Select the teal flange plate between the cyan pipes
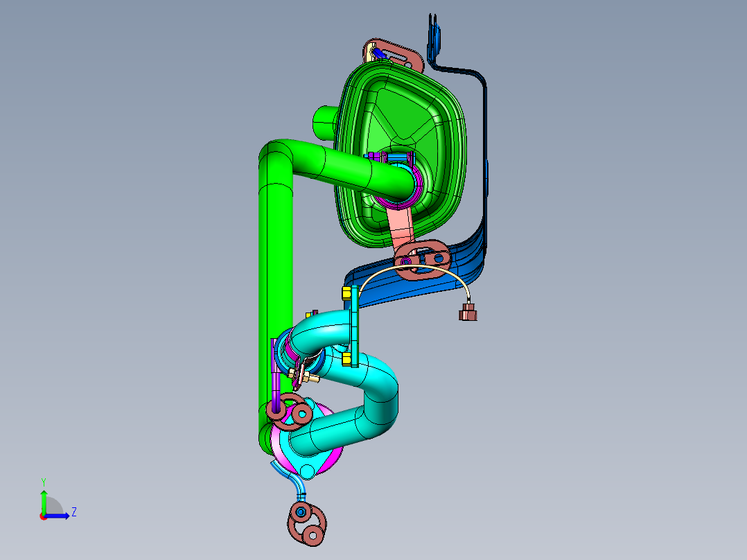The width and height of the screenshot is (747, 560). [x=355, y=326]
